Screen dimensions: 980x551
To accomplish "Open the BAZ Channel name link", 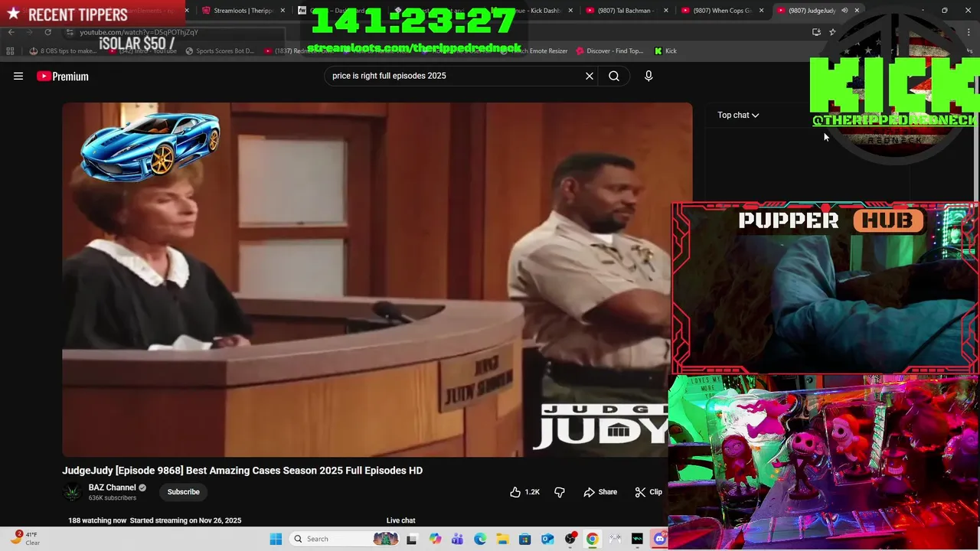I will coord(113,487).
